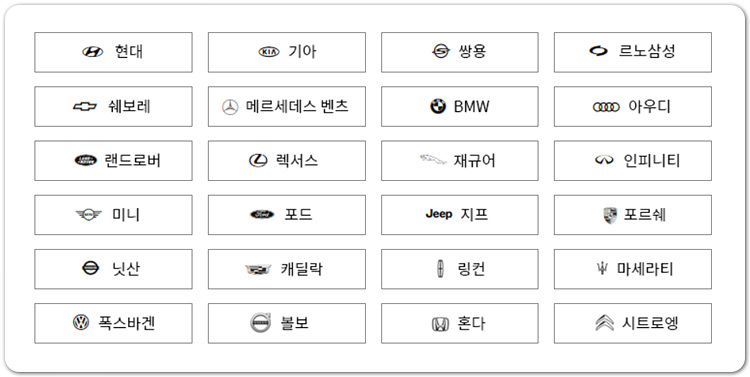Image resolution: width=750 pixels, height=377 pixels.
Task: Click the Maserati trident logo
Action: pyautogui.click(x=601, y=269)
